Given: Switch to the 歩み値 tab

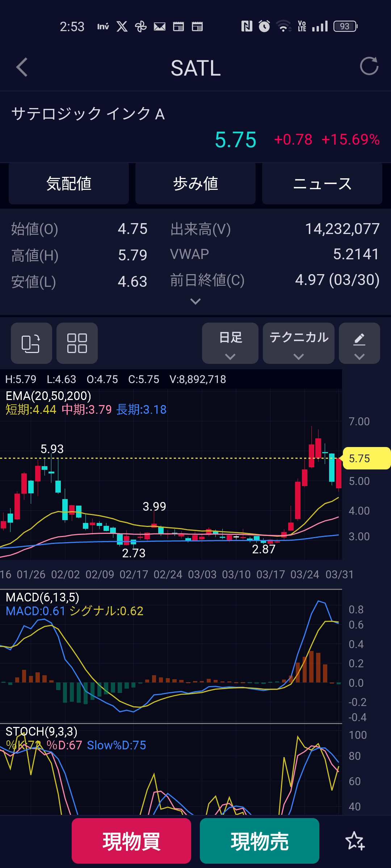Looking at the screenshot, I should pos(195,184).
